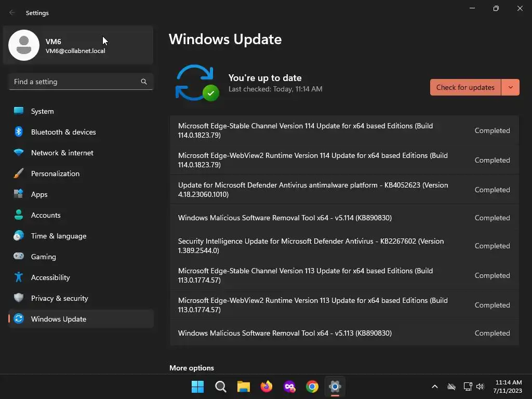Launch Google Chrome from taskbar
The height and width of the screenshot is (399, 532).
coord(312,387)
